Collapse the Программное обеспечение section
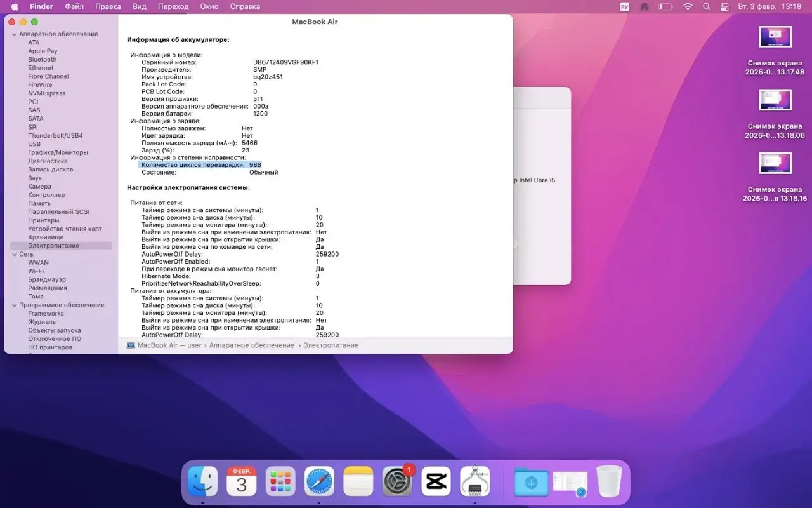This screenshot has width=812, height=508. pos(15,305)
